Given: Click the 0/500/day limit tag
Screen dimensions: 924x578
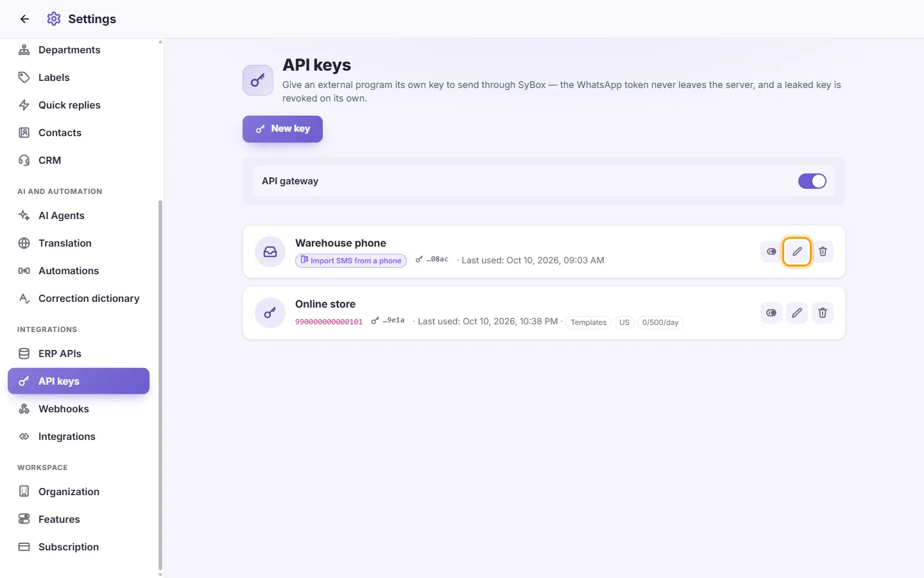Looking at the screenshot, I should pyautogui.click(x=660, y=322).
